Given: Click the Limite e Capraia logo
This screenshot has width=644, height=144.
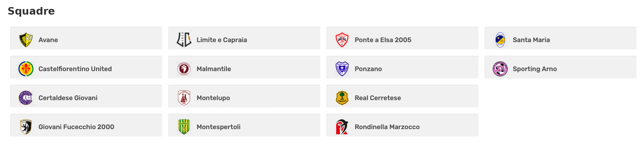Looking at the screenshot, I should (x=184, y=40).
